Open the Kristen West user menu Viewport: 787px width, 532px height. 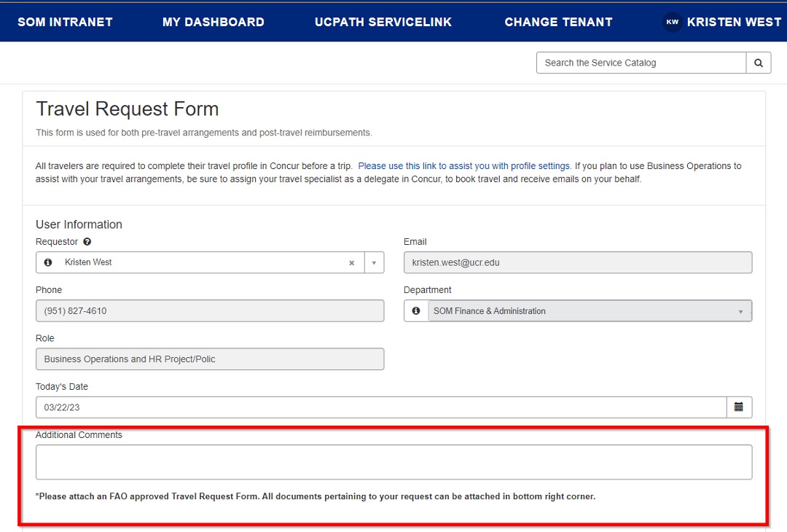[734, 22]
